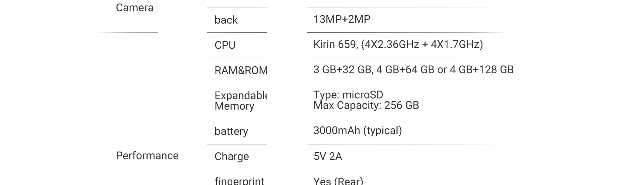Click the Yes (Rear) fingerprint value

tap(338, 181)
